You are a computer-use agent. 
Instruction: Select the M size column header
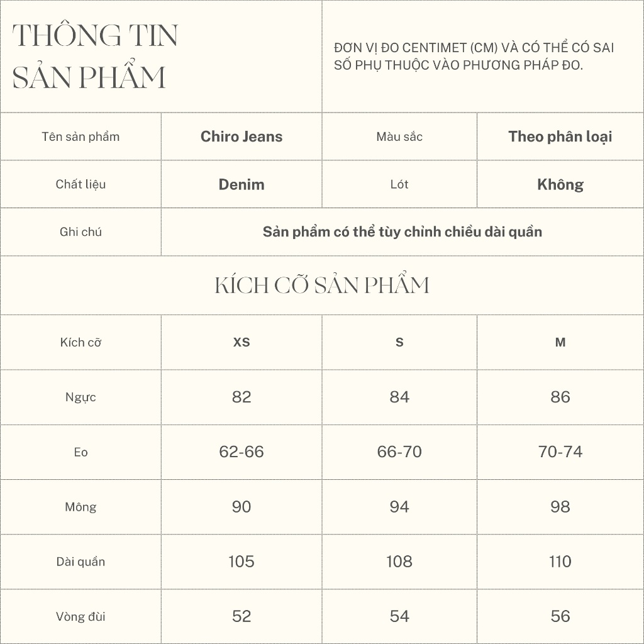pos(560,342)
